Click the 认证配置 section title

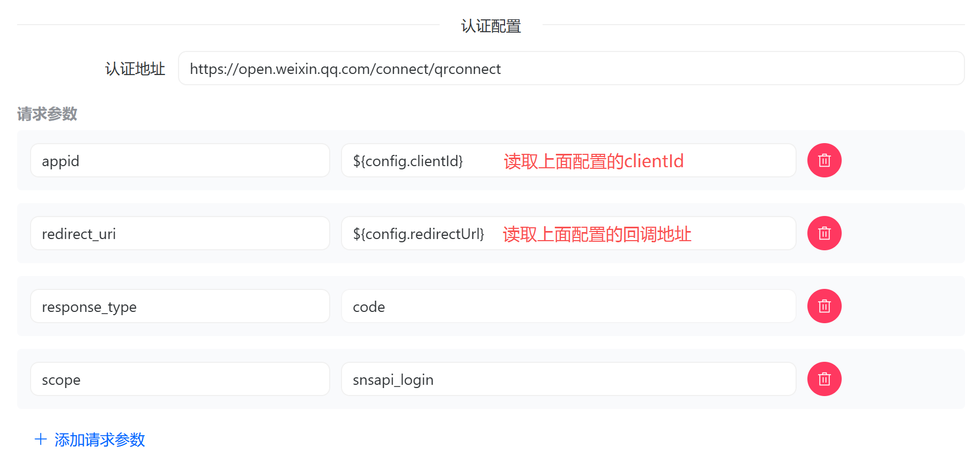491,26
